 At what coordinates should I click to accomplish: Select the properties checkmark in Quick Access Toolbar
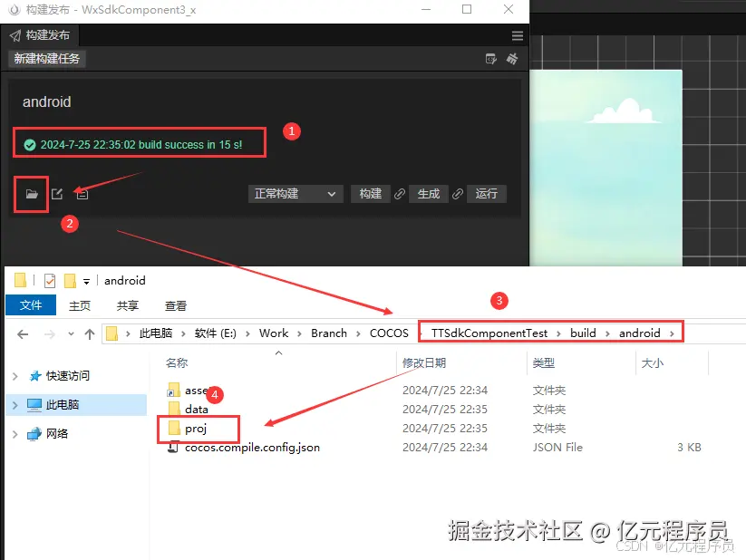point(48,279)
